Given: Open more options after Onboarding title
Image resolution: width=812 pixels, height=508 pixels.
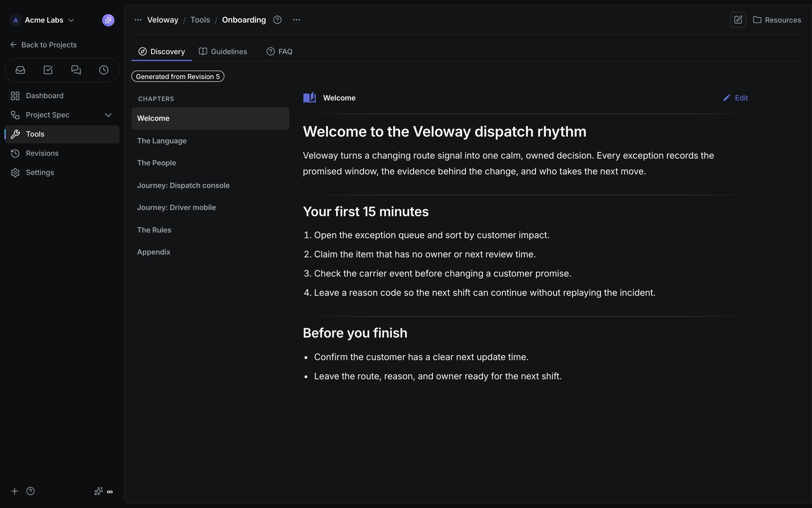Looking at the screenshot, I should click(x=297, y=20).
